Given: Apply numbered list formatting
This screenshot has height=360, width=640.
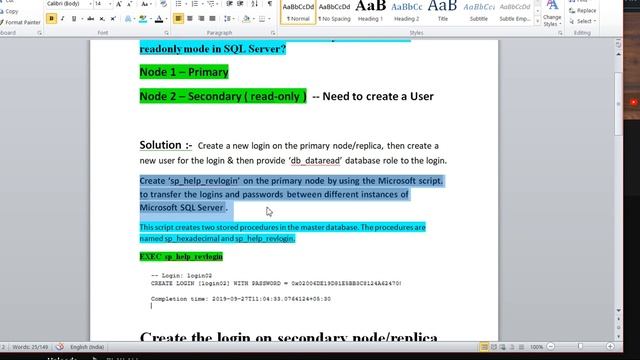Looking at the screenshot, I should 194,4.
